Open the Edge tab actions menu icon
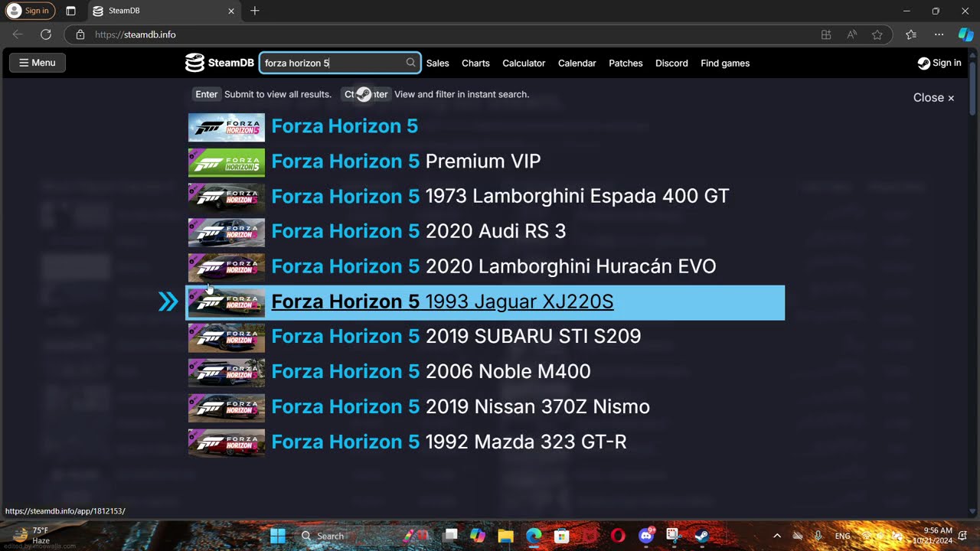980x551 pixels. tap(70, 11)
